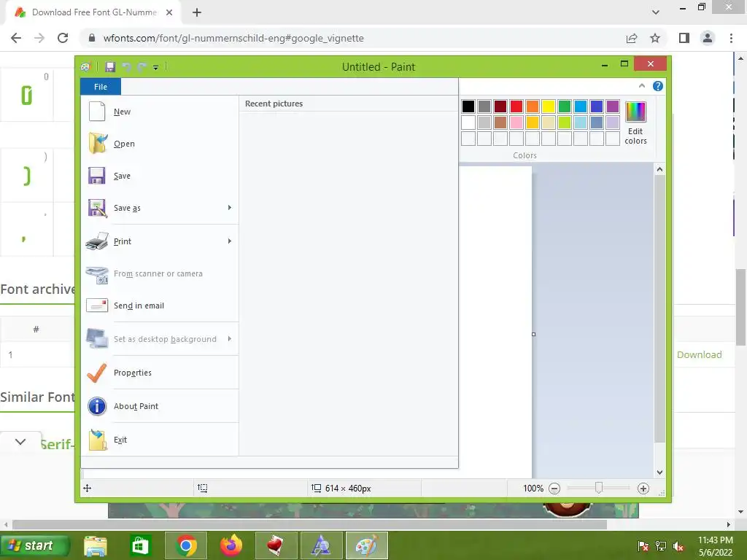Screen dimensions: 747x560
Task: Click the address bar URL
Action: click(233, 38)
